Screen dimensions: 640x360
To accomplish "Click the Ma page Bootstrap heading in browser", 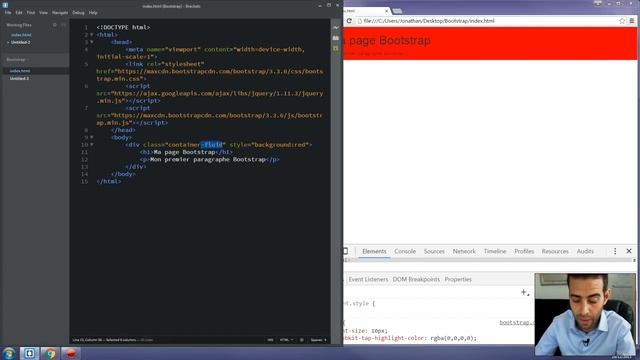I will [387, 40].
